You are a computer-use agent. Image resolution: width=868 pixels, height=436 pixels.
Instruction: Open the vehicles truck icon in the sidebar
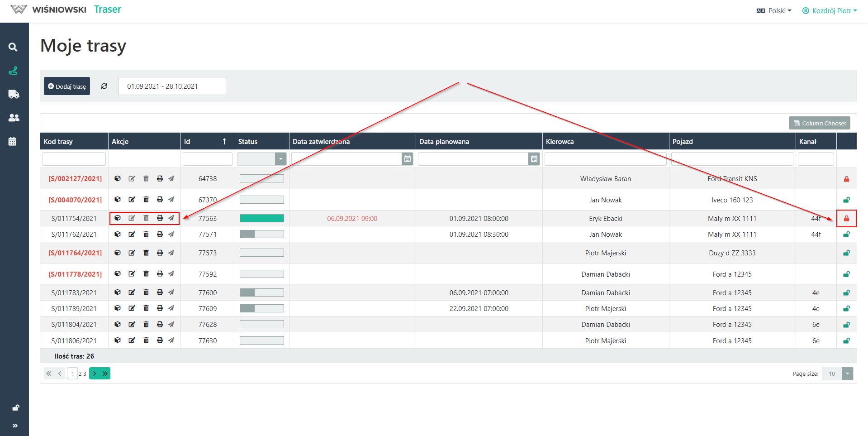14,94
